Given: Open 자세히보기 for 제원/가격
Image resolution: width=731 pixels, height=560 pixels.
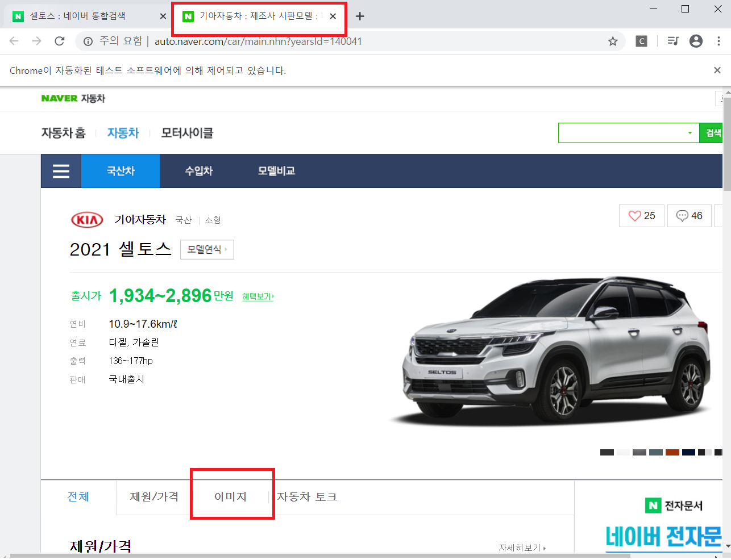Looking at the screenshot, I should tap(522, 548).
